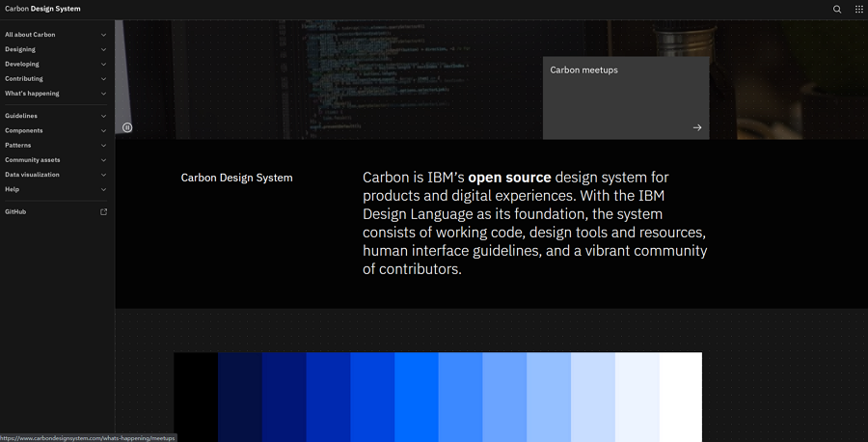This screenshot has height=442, width=868.
Task: Open Data visualization menu item
Action: (56, 175)
